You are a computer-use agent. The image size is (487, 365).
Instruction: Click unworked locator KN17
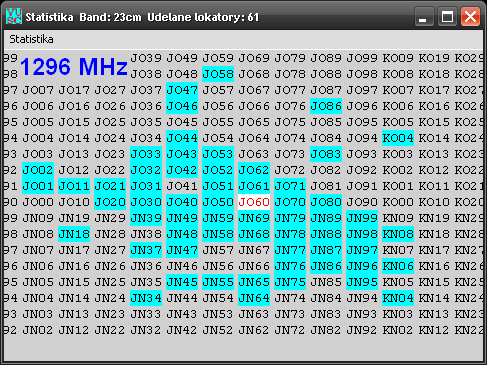coord(434,250)
